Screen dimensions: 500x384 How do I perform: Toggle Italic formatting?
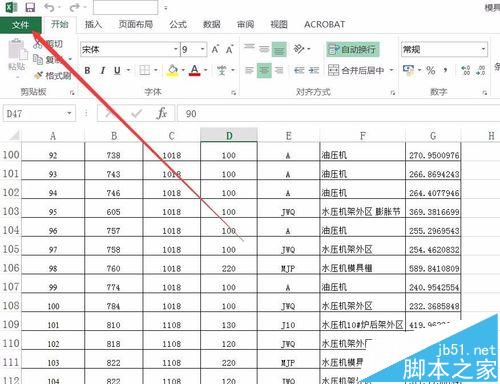103,70
